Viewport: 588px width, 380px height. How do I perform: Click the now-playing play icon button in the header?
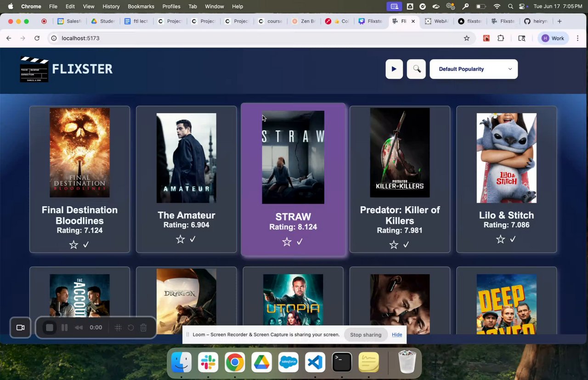point(394,69)
